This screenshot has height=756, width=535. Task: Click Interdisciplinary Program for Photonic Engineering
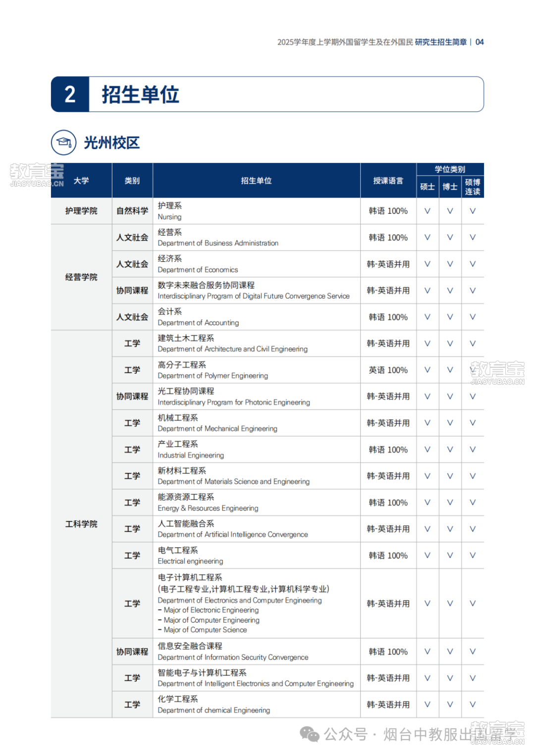(x=234, y=403)
